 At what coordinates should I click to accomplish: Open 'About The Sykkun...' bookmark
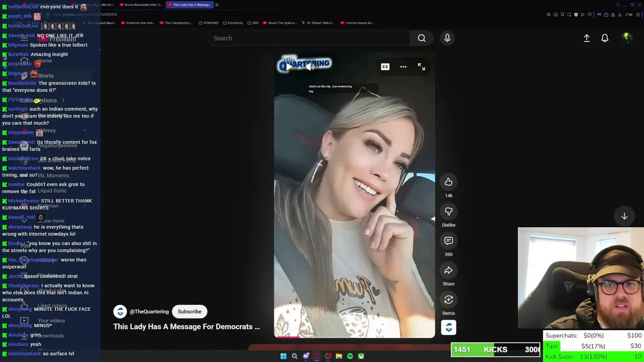280,23
